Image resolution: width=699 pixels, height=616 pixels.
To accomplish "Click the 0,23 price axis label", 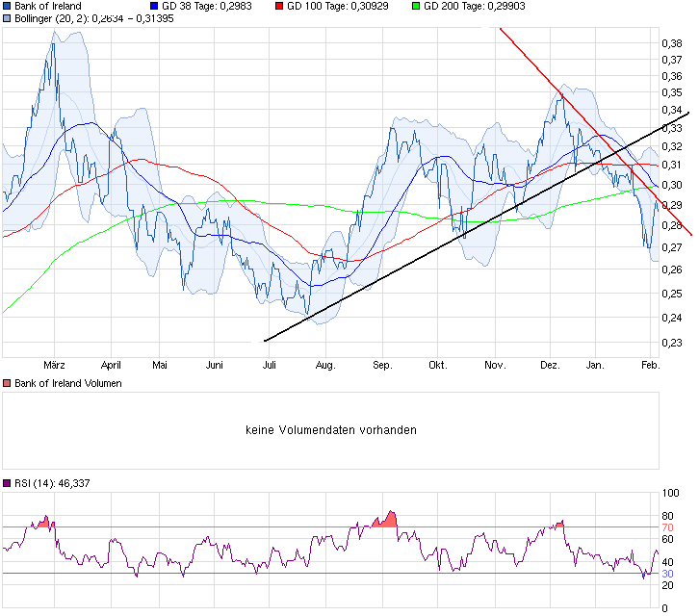I will (671, 342).
